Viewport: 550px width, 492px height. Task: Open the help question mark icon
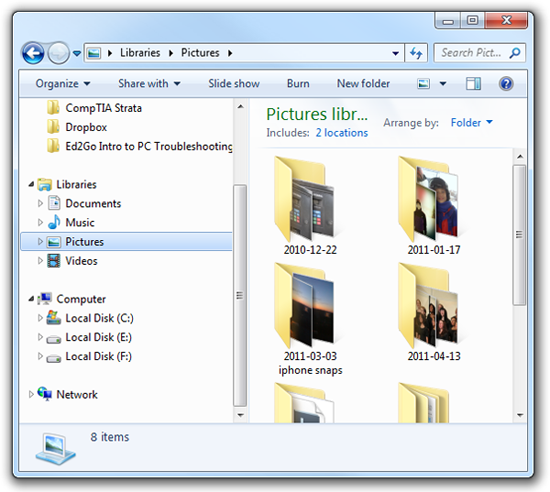506,84
